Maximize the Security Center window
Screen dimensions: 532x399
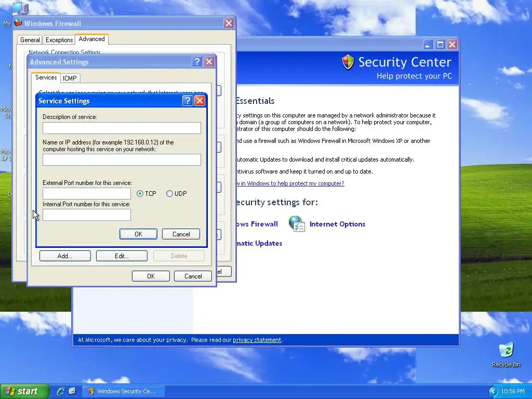click(x=440, y=45)
